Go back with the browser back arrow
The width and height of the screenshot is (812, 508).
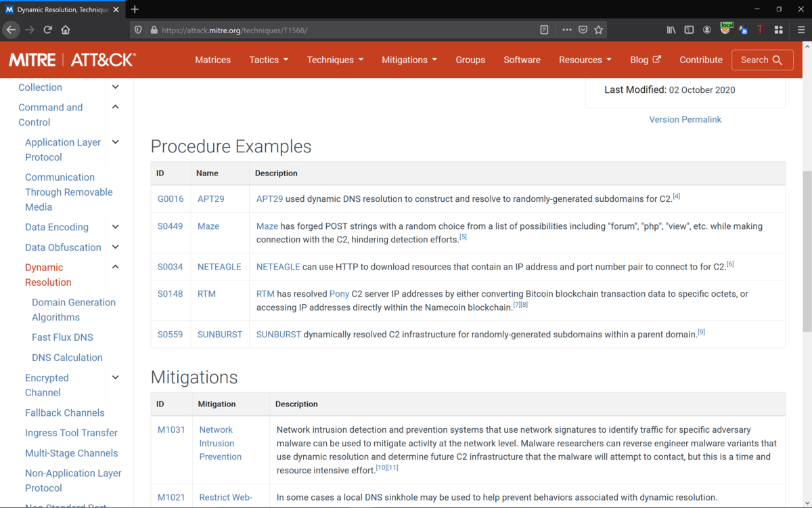pos(11,30)
